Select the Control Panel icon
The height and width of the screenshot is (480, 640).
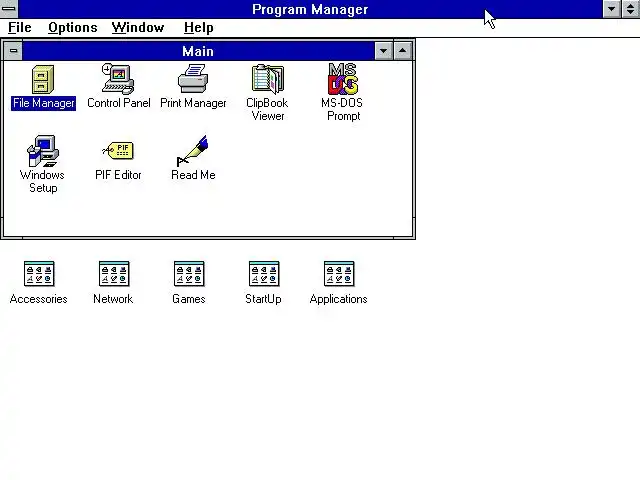coord(118,79)
